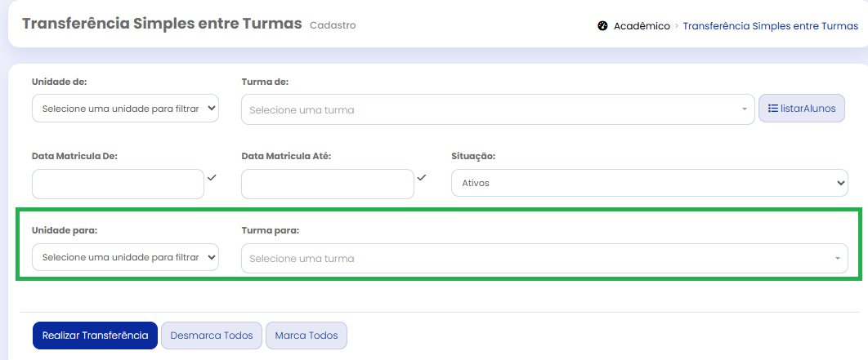Open Transferência Simples entre Turmas breadcrumb link
868x360 pixels.
point(770,26)
